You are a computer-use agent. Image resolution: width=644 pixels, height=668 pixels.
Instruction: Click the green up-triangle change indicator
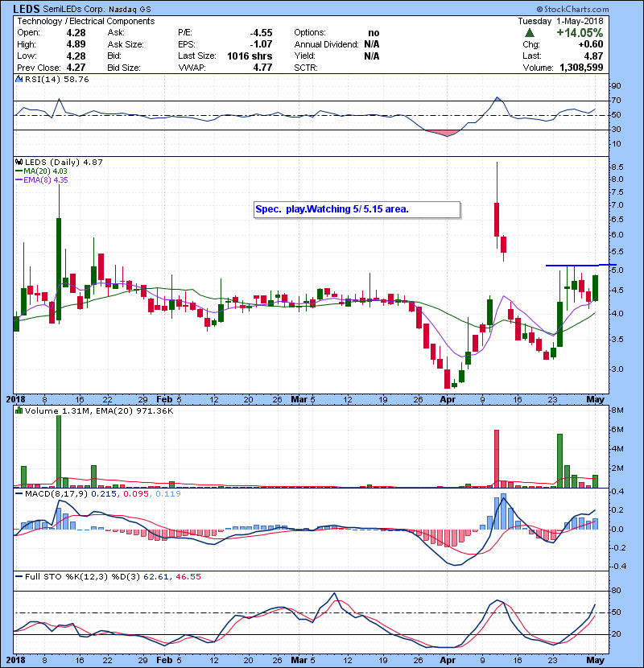coord(530,32)
